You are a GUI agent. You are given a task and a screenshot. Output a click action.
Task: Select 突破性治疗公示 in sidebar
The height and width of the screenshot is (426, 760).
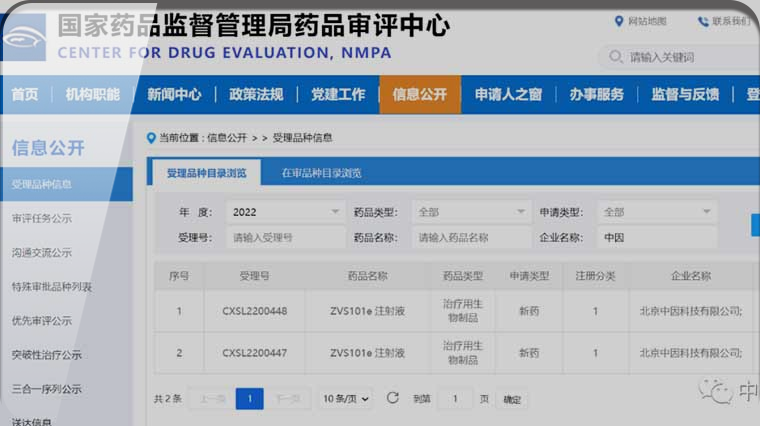pyautogui.click(x=47, y=355)
